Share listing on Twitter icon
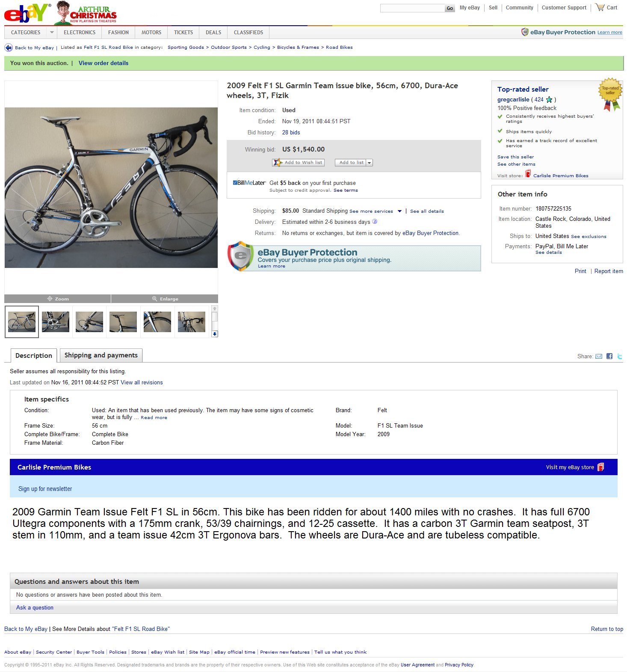Viewport: 627px width, 672px height. (619, 356)
